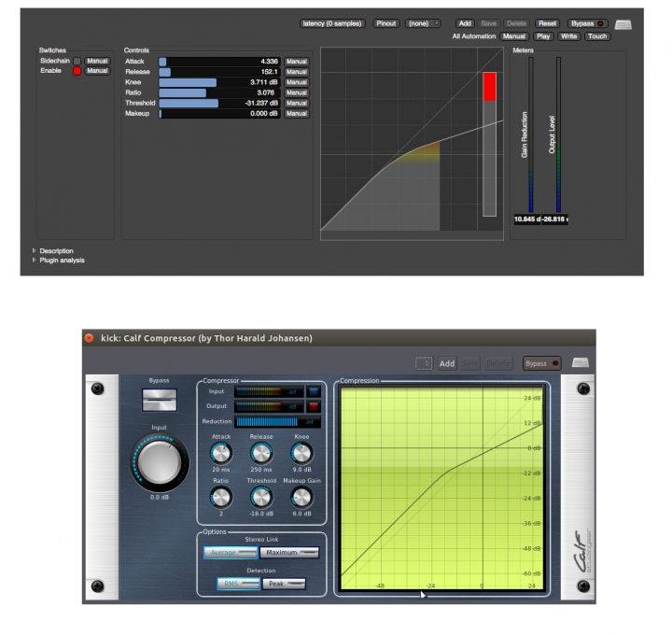The height and width of the screenshot is (635, 672).
Task: Open the (none) preset dropdown
Action: pyautogui.click(x=423, y=23)
